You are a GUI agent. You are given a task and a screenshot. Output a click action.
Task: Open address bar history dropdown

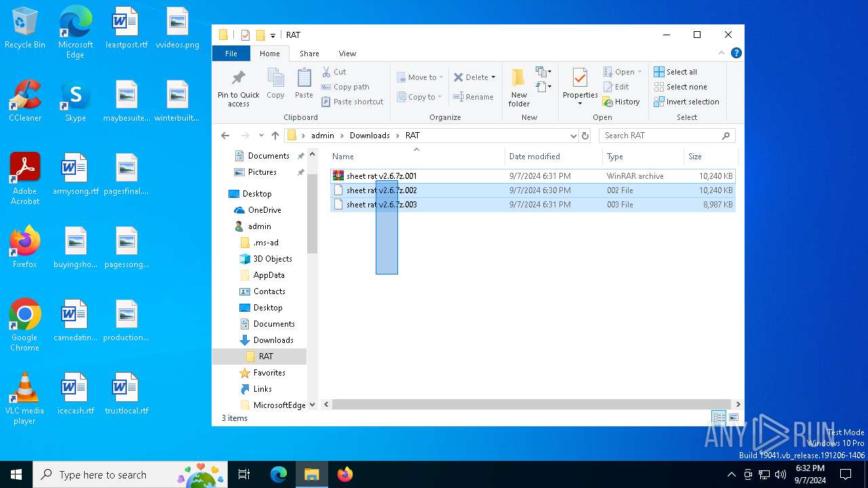coord(574,136)
